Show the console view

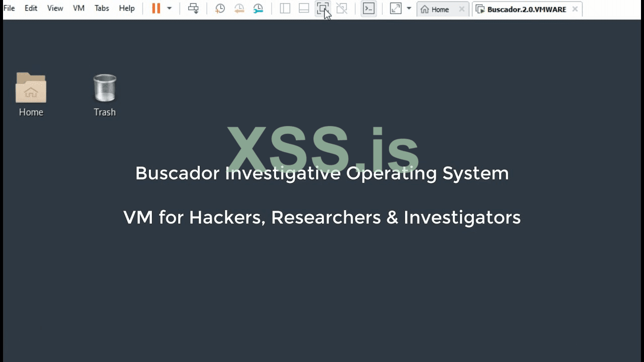tap(369, 9)
